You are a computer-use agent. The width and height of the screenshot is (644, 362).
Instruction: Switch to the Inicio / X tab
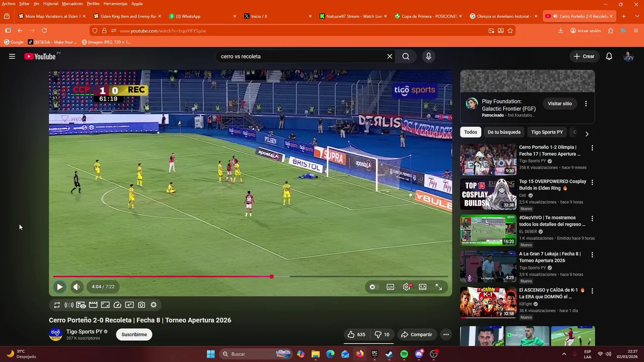pos(277,16)
